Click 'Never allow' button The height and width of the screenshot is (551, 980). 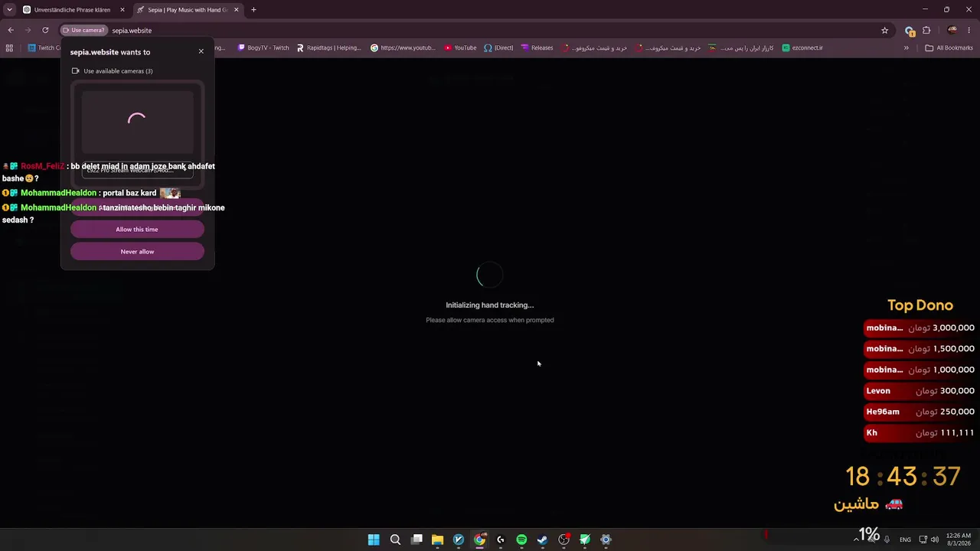point(137,252)
